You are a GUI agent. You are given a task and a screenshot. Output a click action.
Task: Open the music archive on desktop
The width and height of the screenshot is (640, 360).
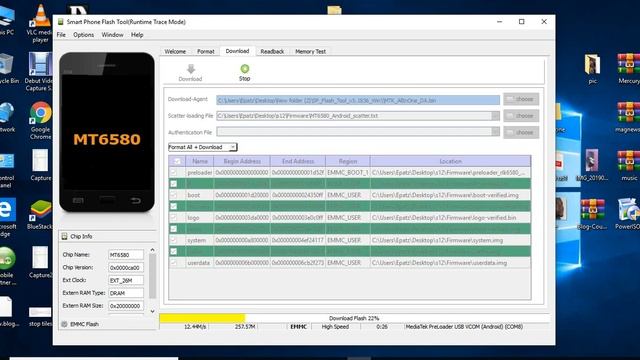(629, 162)
